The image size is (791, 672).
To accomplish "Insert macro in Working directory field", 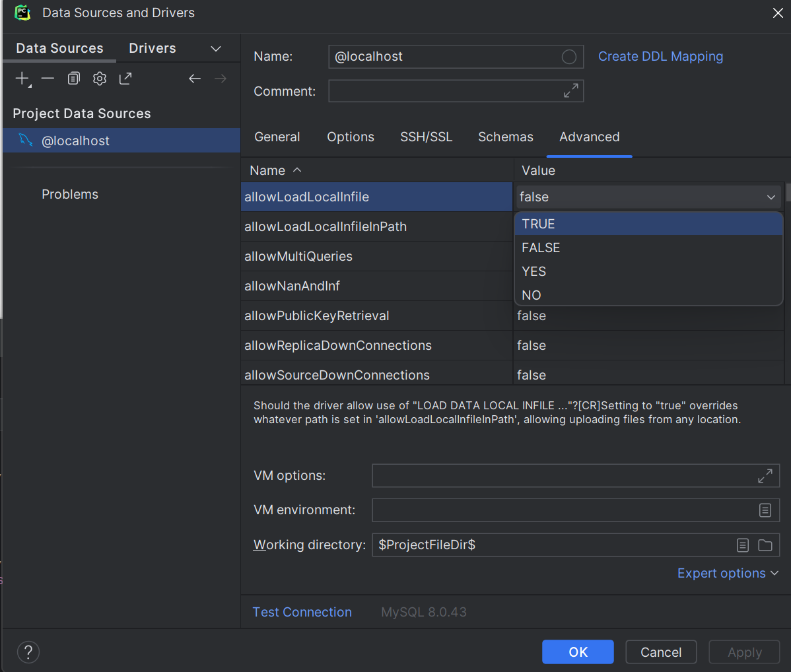I will point(743,545).
